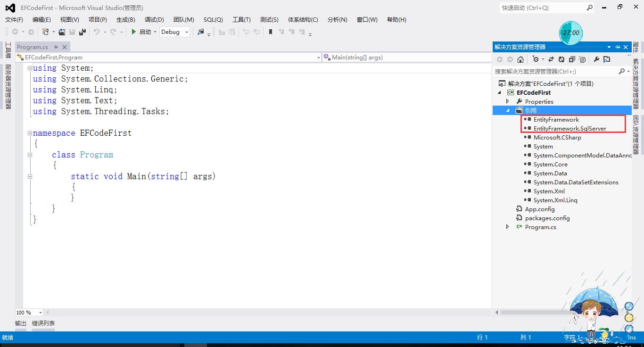Click the Open File toolbar icon
644x347 pixels.
62,32
